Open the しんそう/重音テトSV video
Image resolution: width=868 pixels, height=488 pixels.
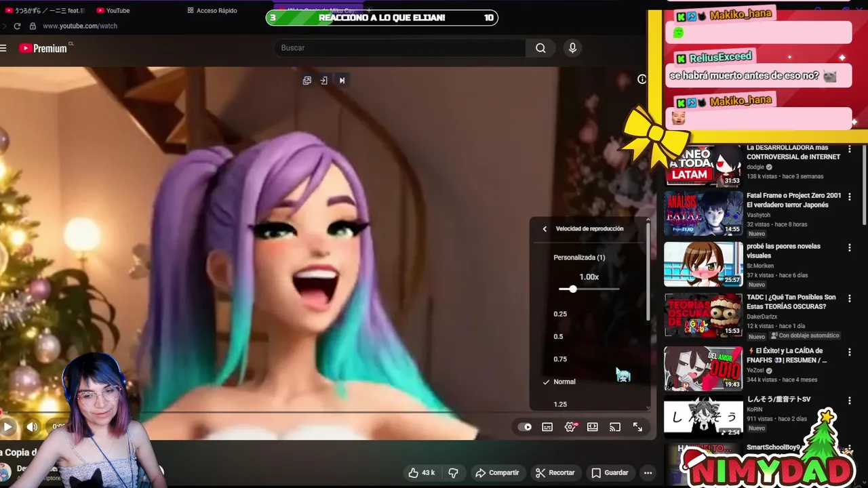click(703, 417)
